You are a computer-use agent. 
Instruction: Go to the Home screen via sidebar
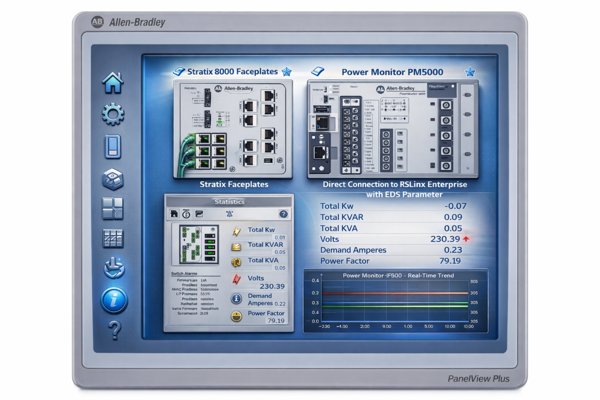pos(114,84)
